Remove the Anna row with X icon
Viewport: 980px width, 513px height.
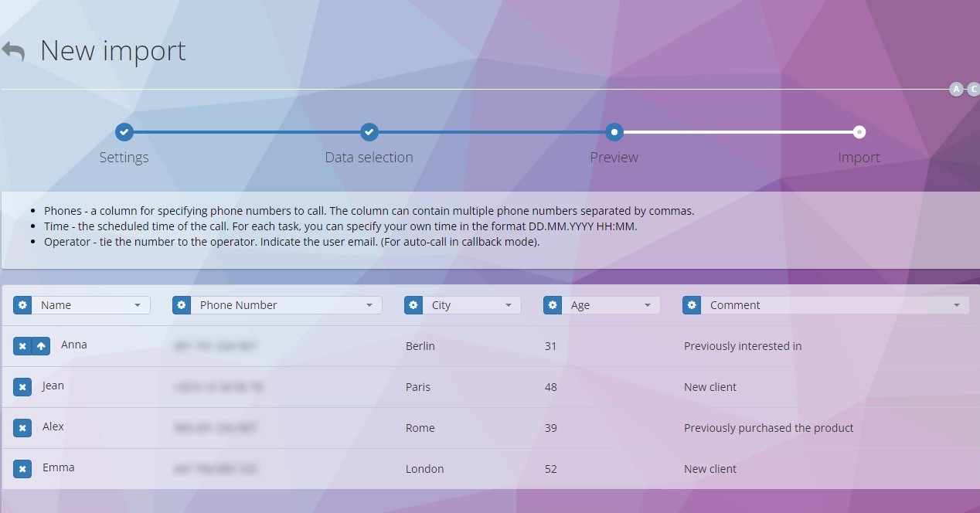[22, 346]
